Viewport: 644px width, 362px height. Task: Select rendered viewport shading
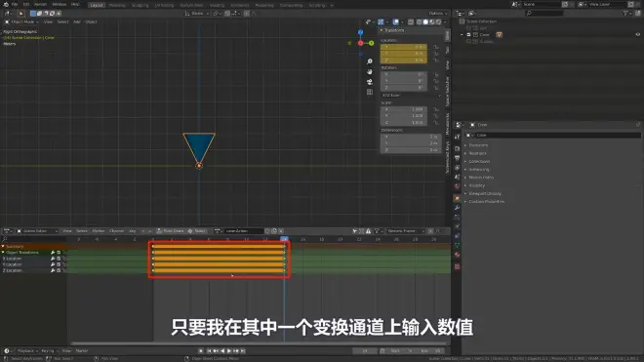point(438,21)
